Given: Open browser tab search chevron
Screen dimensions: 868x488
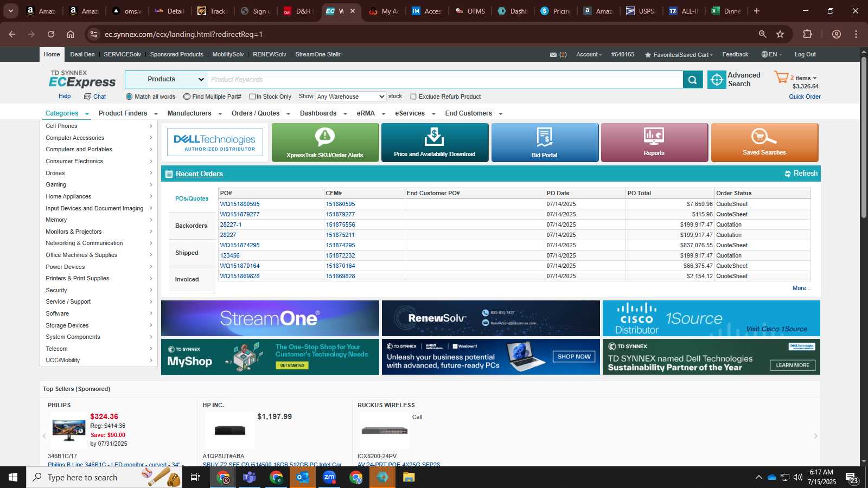Looking at the screenshot, I should 10,11.
